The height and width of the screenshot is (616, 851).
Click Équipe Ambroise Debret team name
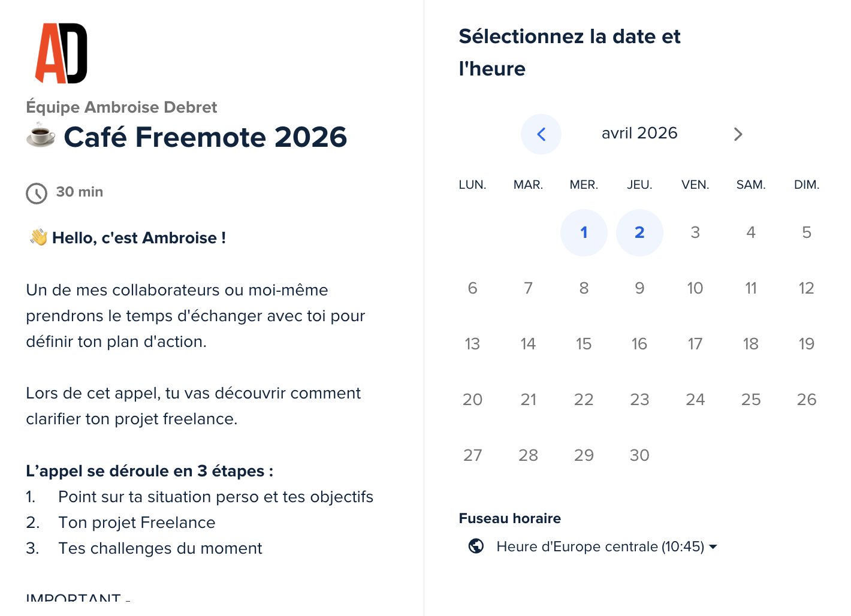(x=122, y=107)
